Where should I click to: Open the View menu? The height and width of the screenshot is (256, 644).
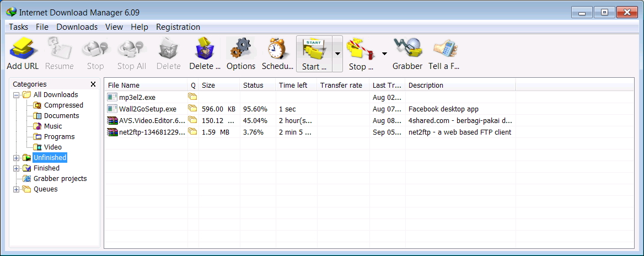click(x=114, y=26)
